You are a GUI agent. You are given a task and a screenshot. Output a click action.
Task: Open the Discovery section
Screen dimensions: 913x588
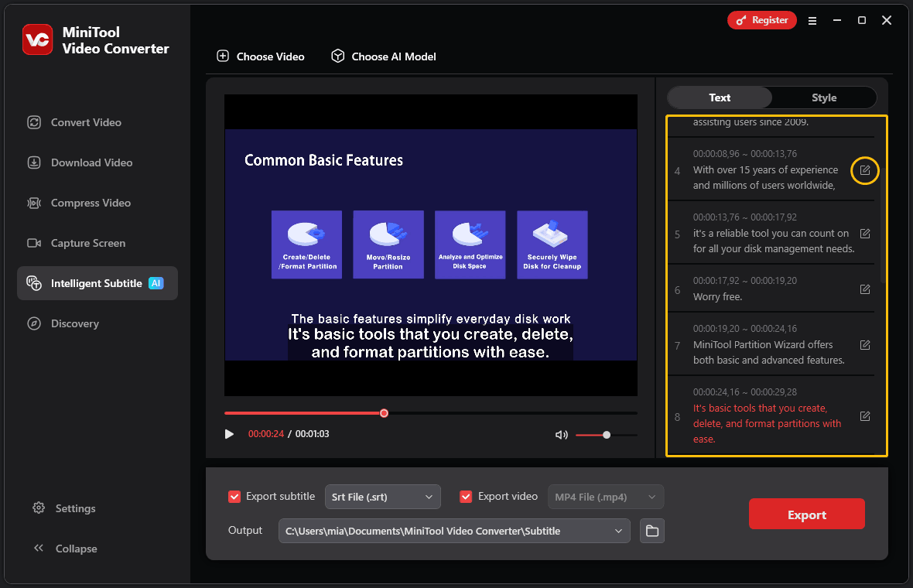(72, 323)
